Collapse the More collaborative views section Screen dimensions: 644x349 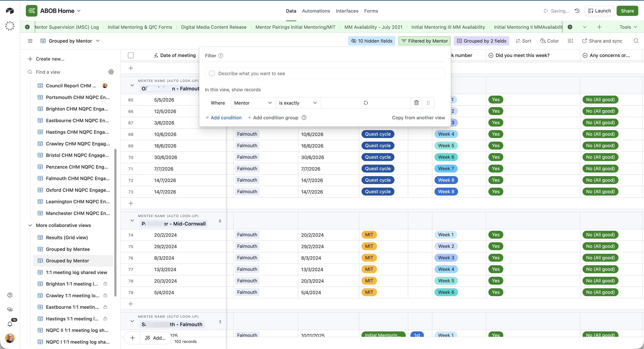tap(30, 225)
